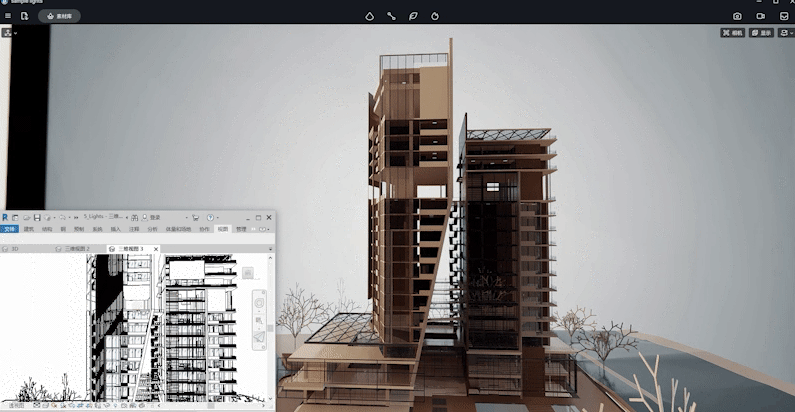The width and height of the screenshot is (795, 412).
Task: Click the binoculars search icon in Revit
Action: 134,218
